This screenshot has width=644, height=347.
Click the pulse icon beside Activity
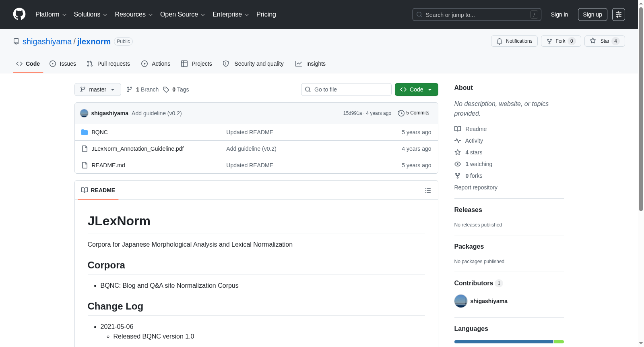point(458,141)
